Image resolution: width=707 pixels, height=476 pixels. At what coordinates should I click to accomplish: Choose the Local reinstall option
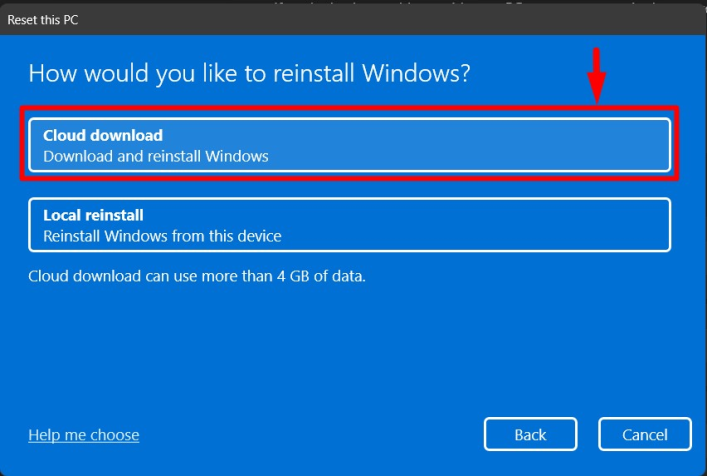[x=349, y=225]
